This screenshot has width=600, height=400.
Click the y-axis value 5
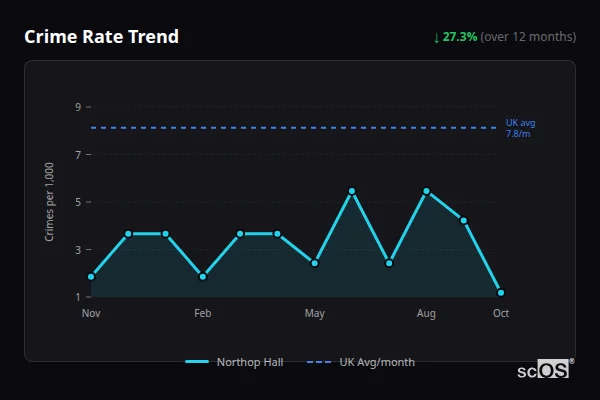[x=78, y=202]
